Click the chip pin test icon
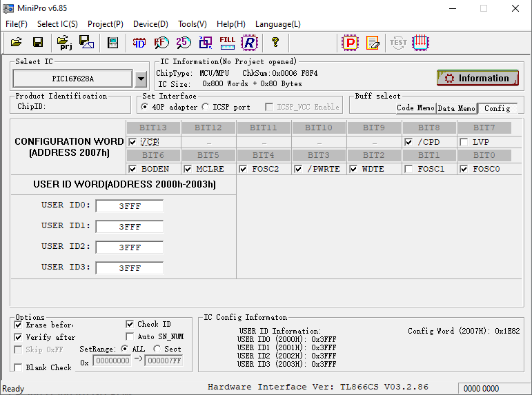Viewport: 532px width, 395px height. 420,43
